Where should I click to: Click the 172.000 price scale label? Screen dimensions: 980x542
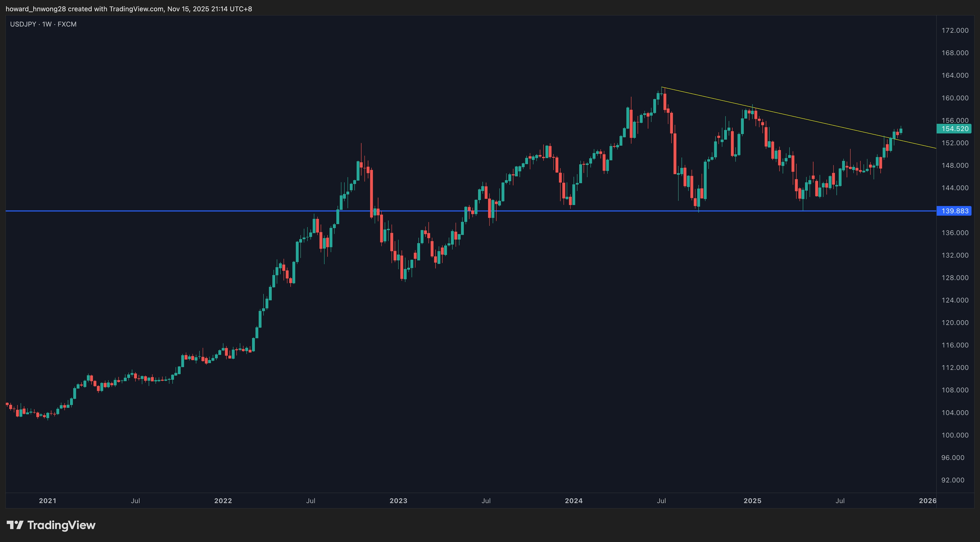click(x=954, y=30)
